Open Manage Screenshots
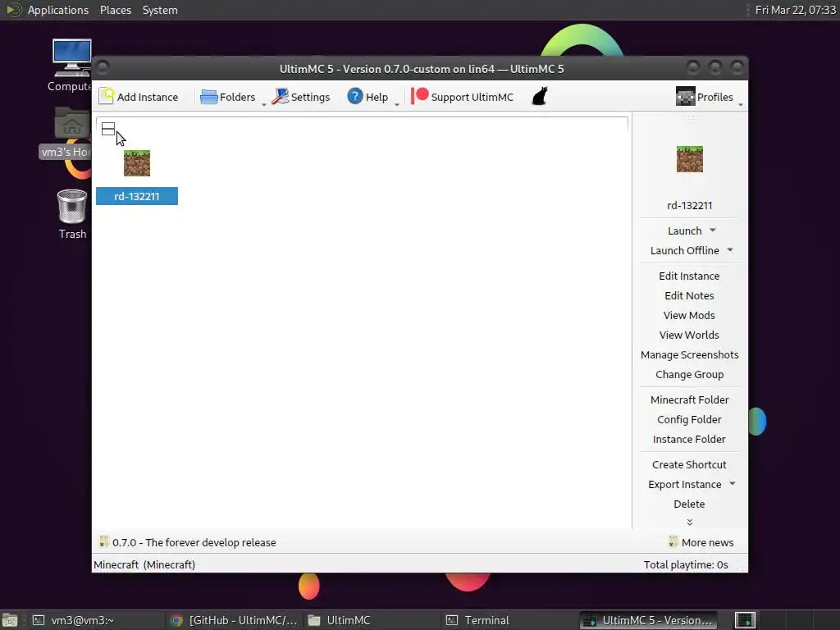 click(x=689, y=355)
